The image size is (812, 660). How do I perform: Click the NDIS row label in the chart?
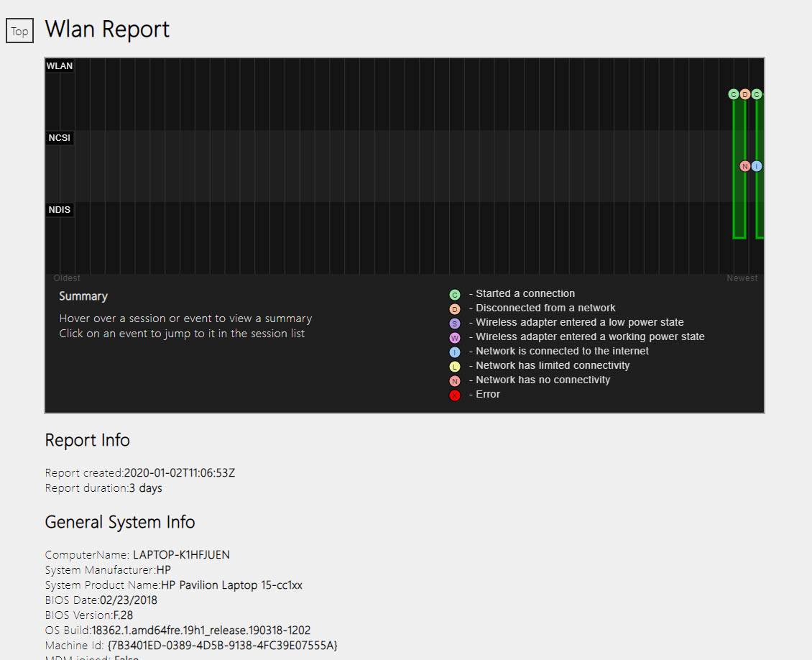[60, 210]
